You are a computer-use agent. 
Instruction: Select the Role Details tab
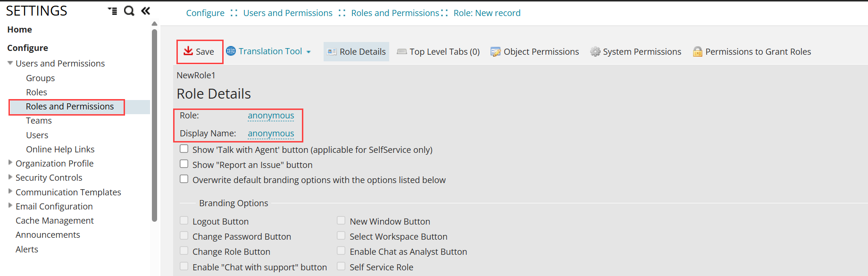pos(357,52)
